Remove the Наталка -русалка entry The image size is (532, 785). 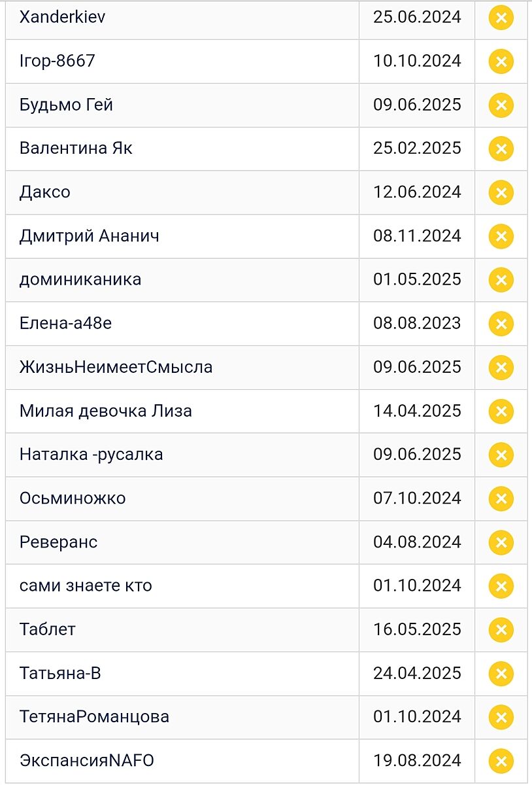[501, 455]
